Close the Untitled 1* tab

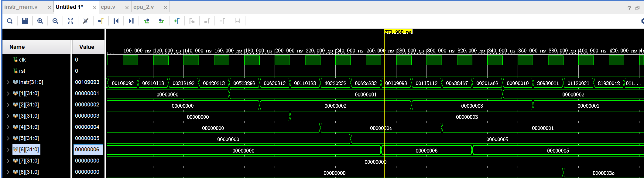coord(95,8)
